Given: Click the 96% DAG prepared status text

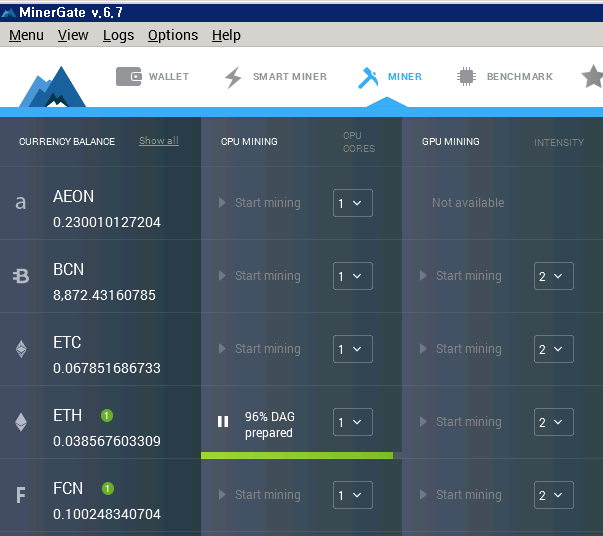Looking at the screenshot, I should 270,424.
